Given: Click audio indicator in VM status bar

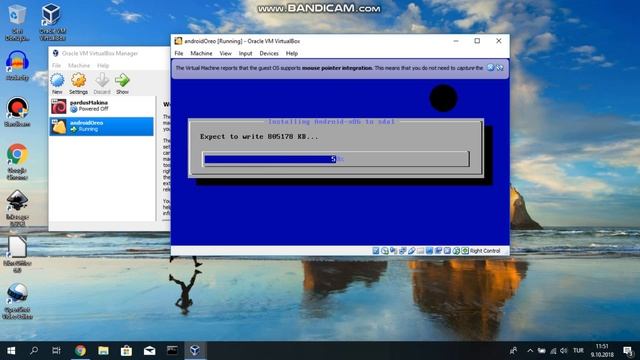Looking at the screenshot, I should pos(393,251).
